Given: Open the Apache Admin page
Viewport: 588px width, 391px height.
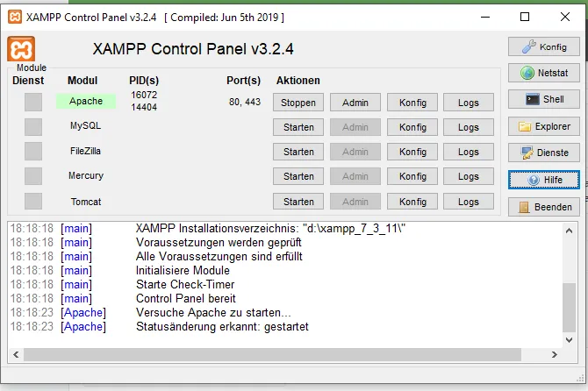Looking at the screenshot, I should [x=355, y=103].
